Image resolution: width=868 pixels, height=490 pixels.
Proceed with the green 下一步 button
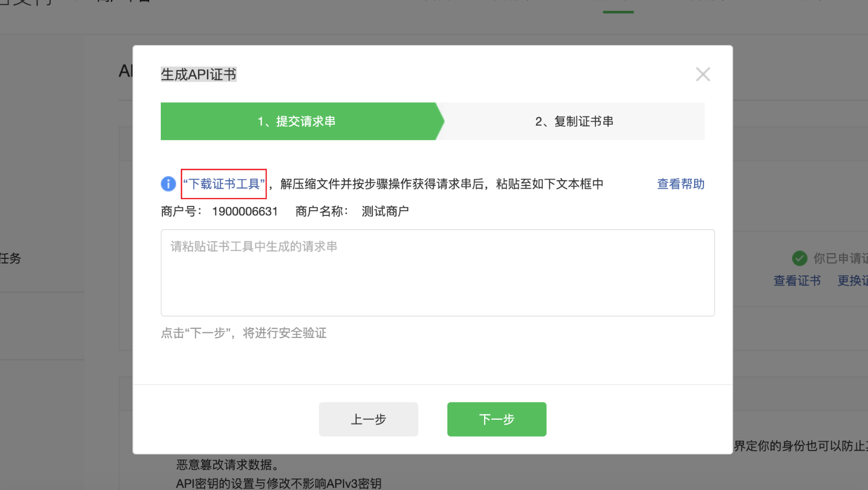pyautogui.click(x=497, y=419)
